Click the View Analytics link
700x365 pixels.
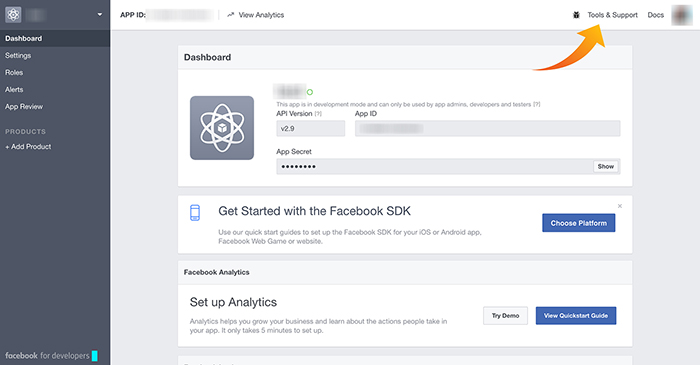(x=261, y=15)
